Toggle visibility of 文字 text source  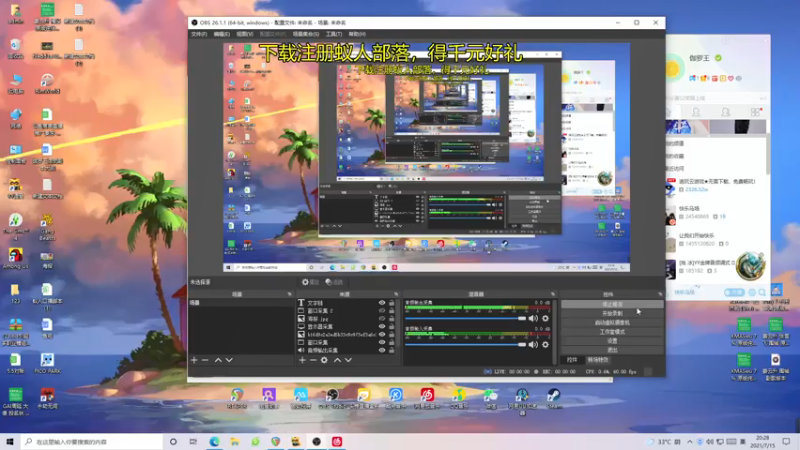click(382, 303)
